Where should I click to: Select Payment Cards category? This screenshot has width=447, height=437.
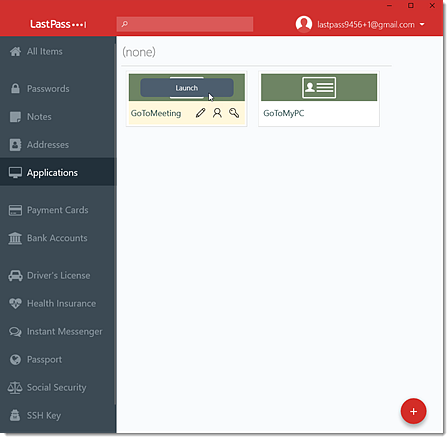(58, 210)
